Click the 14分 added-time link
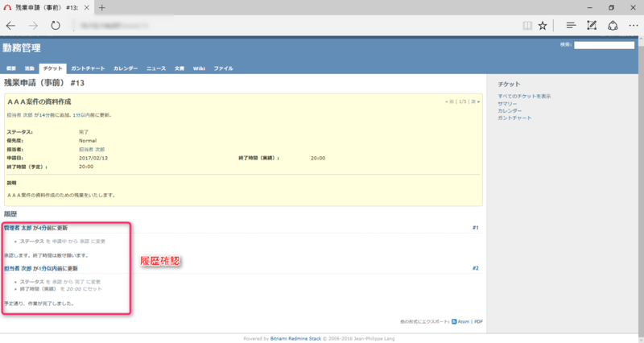 (45, 115)
